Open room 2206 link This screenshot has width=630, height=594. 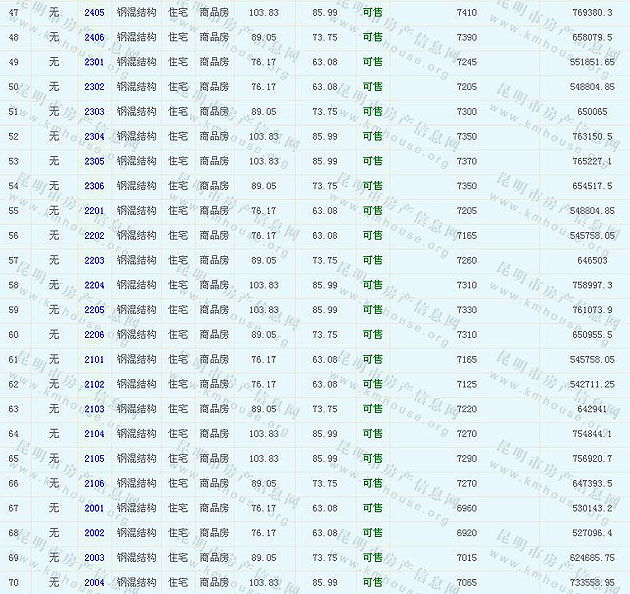click(x=94, y=335)
